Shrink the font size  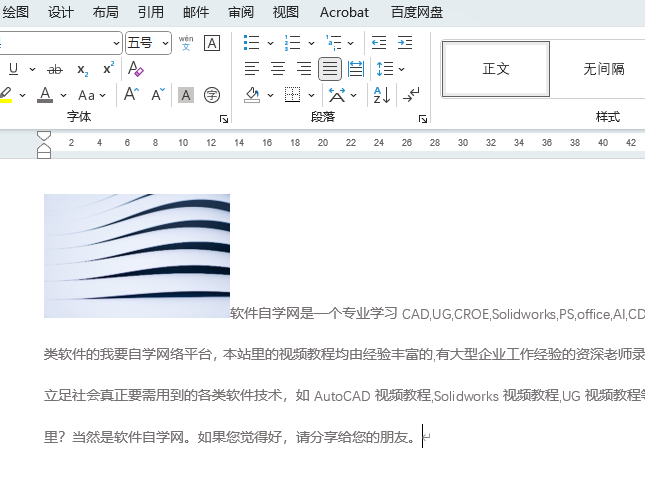coord(158,95)
